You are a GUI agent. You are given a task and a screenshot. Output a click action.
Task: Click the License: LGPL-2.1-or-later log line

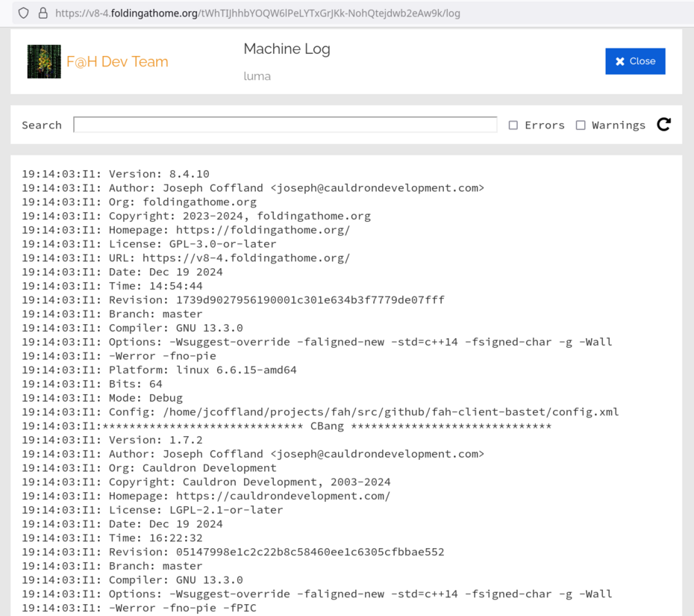[152, 510]
